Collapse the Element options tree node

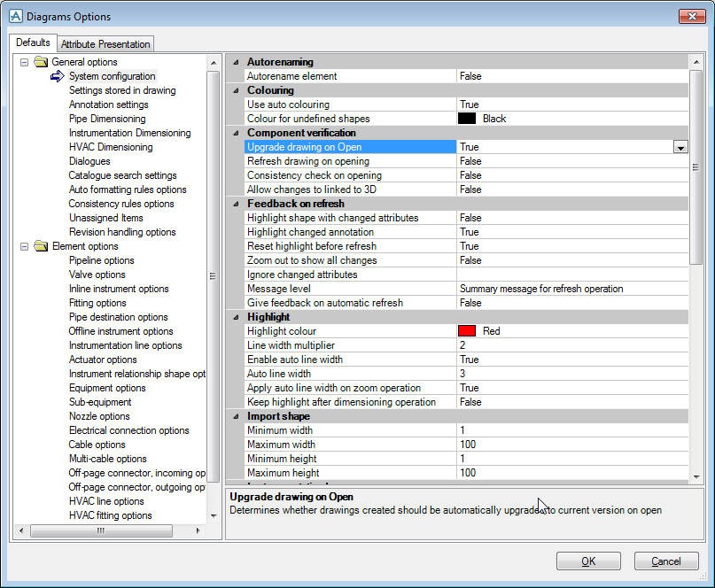pos(24,246)
